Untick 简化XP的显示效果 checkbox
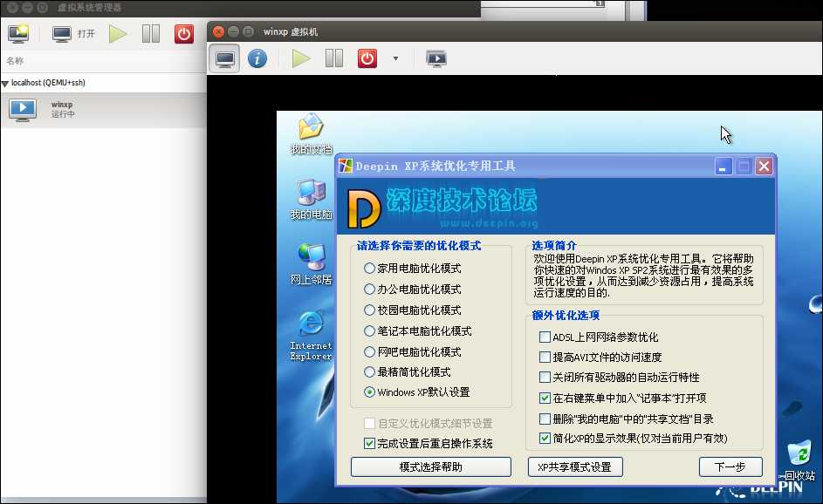 545,439
